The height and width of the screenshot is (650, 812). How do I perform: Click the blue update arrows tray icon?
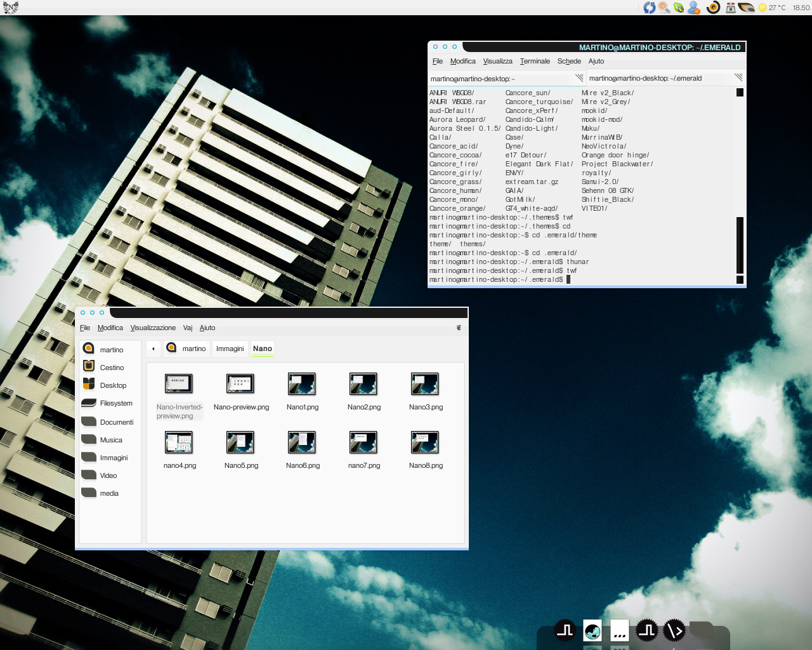click(x=649, y=8)
